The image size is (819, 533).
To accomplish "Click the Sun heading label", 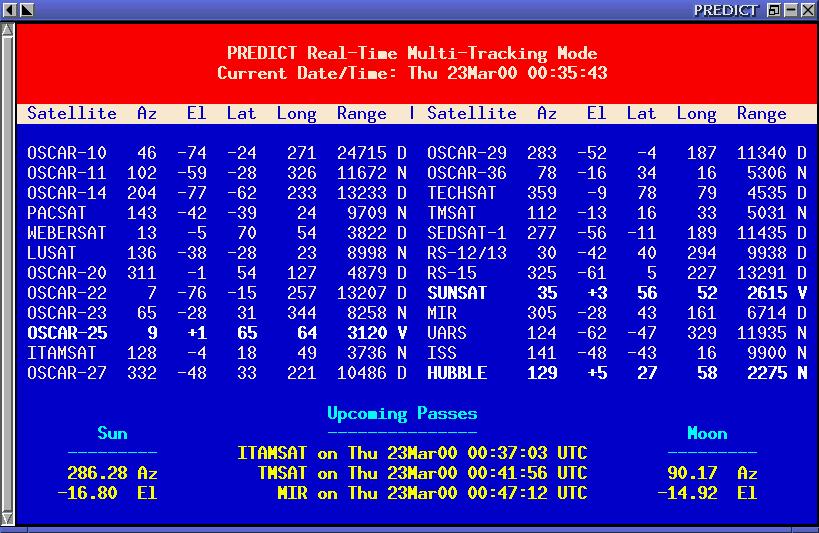I will 112,433.
